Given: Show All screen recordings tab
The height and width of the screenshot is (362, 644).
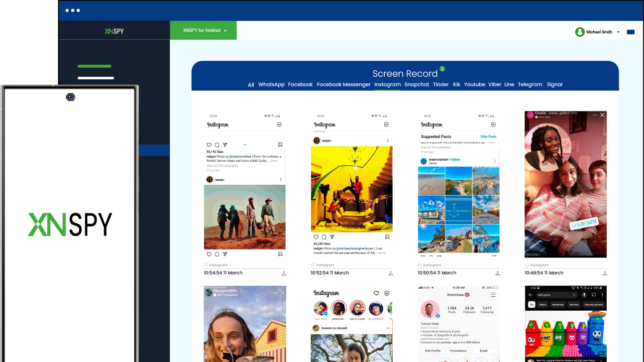Looking at the screenshot, I should pyautogui.click(x=251, y=85).
